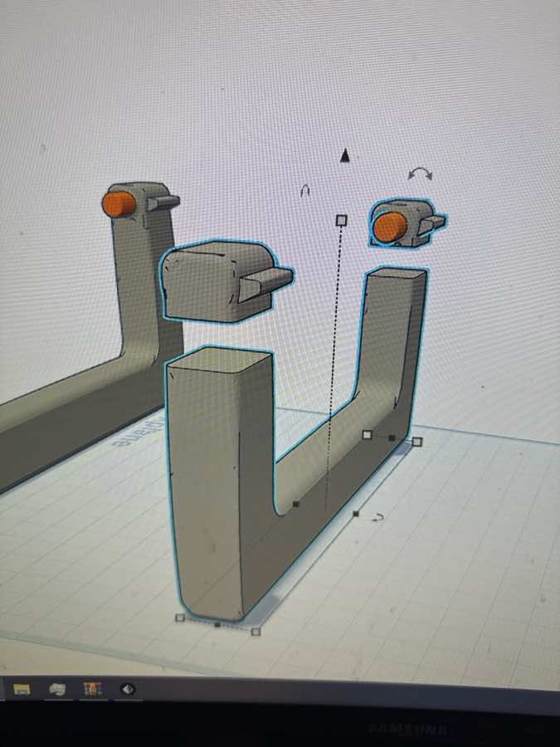Click the black midpoint handle on the U-shape's front short edge

click(217, 624)
